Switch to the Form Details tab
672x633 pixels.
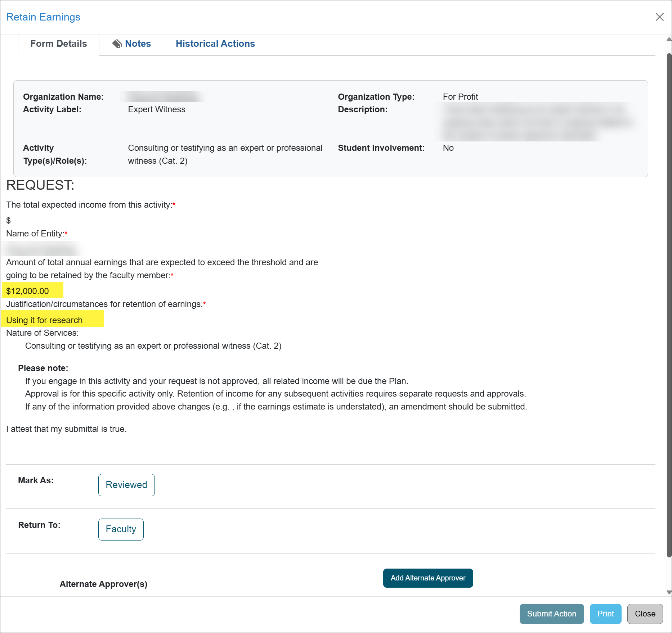(59, 44)
